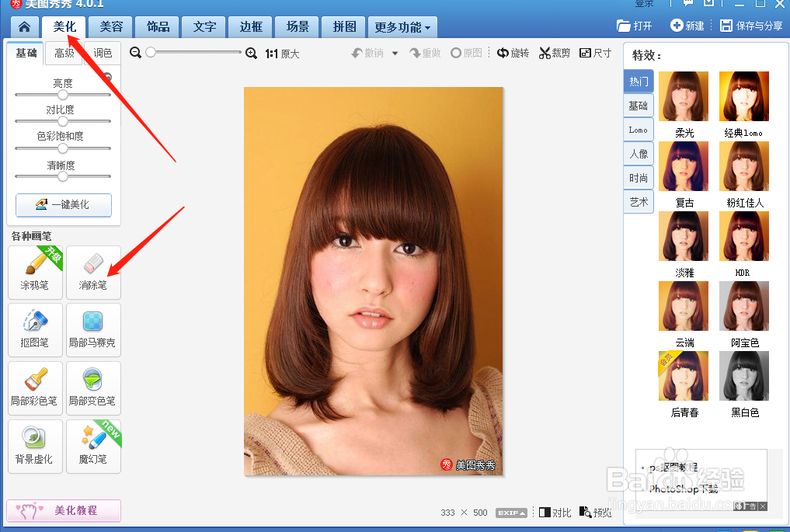
Task: Select the 局部马赛克 mosaic tool
Action: coord(93,330)
